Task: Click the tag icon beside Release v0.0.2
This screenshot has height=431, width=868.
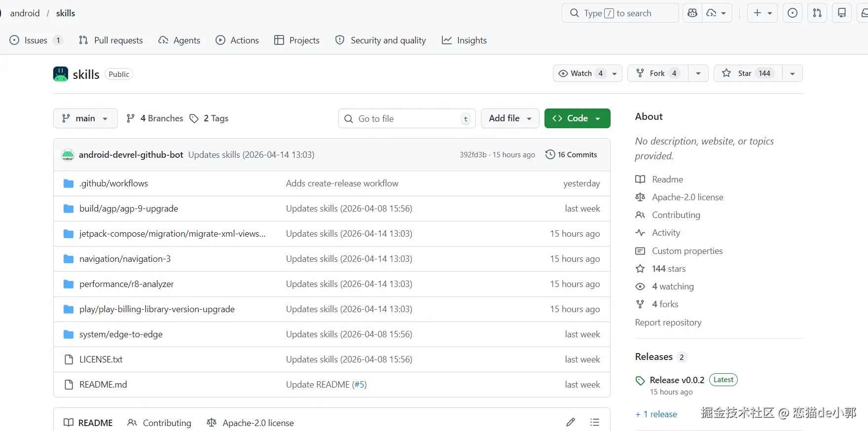Action: [640, 381]
